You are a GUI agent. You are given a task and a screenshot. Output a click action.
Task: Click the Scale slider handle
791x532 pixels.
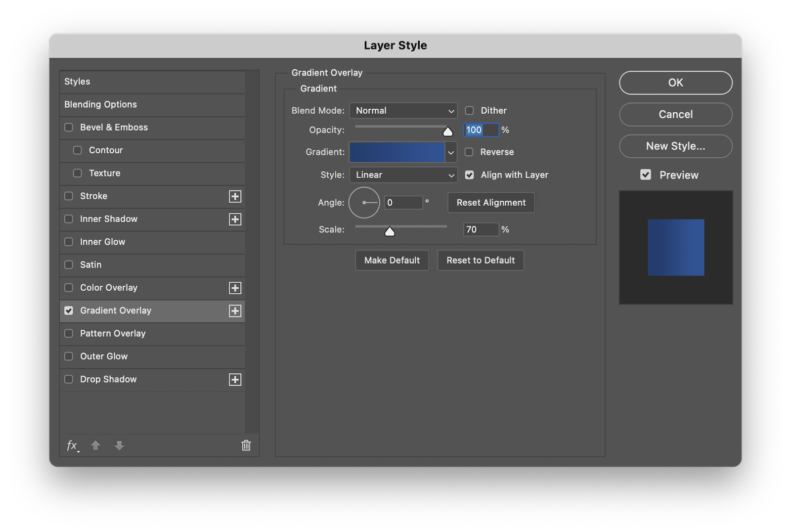click(x=390, y=231)
